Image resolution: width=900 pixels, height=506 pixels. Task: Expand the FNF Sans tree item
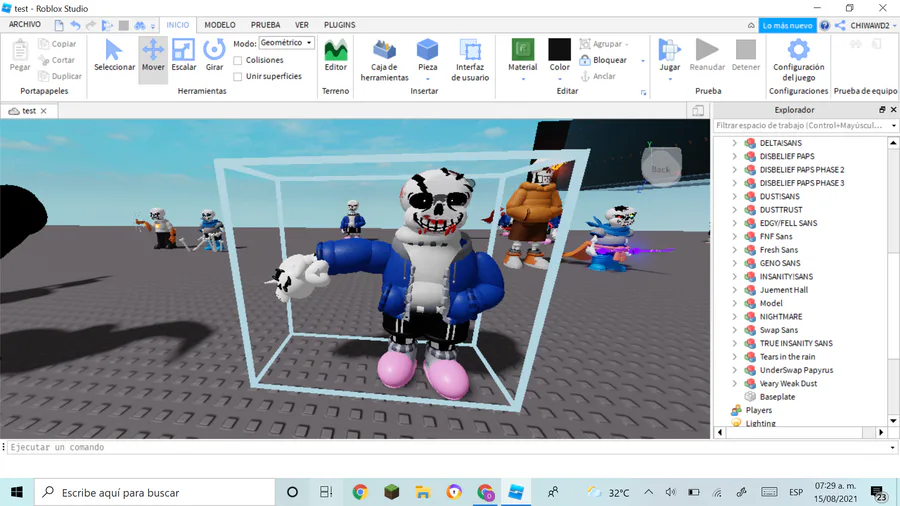click(734, 236)
